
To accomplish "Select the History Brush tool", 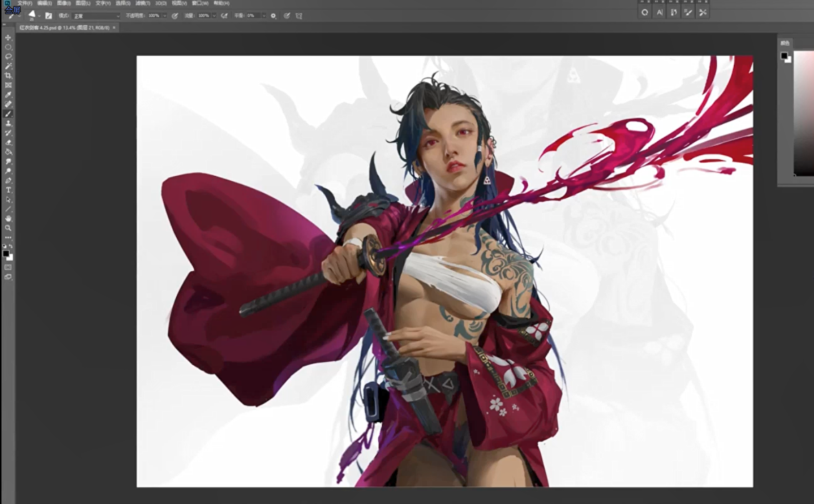I will click(8, 133).
